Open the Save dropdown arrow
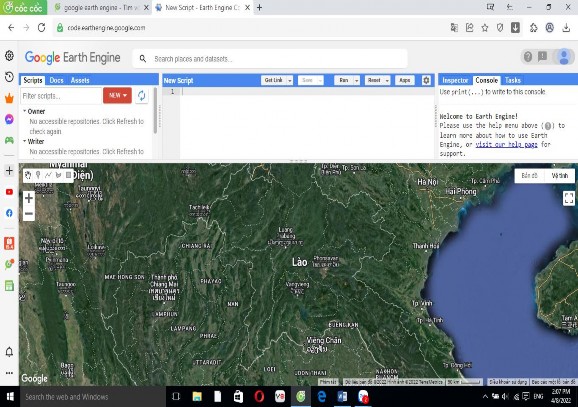Image resolution: width=578 pixels, height=407 pixels. click(320, 80)
